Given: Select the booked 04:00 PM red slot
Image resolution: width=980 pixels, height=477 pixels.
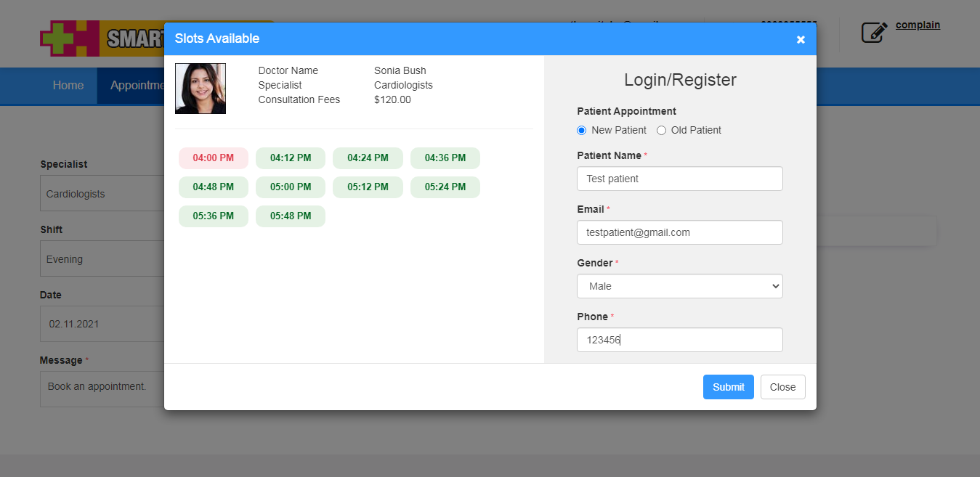Looking at the screenshot, I should [x=214, y=158].
